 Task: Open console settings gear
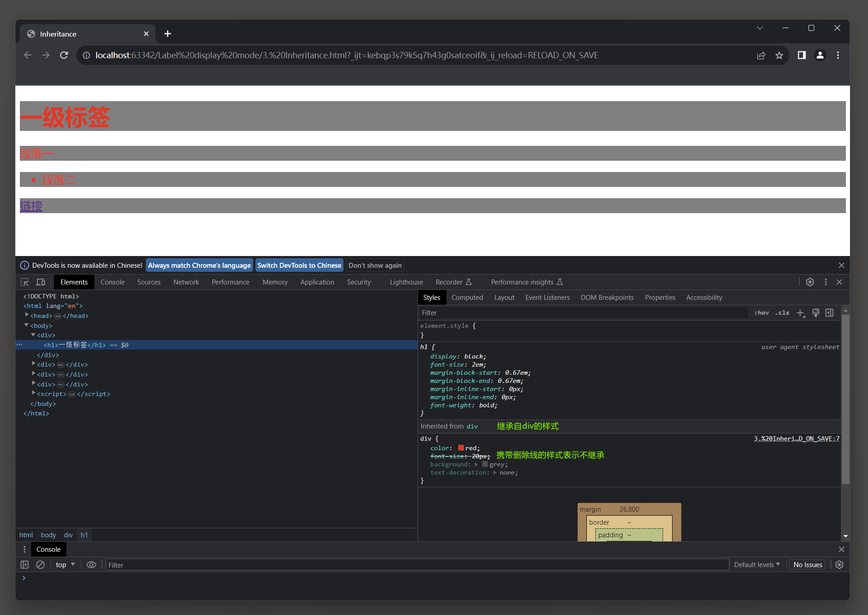pyautogui.click(x=840, y=565)
